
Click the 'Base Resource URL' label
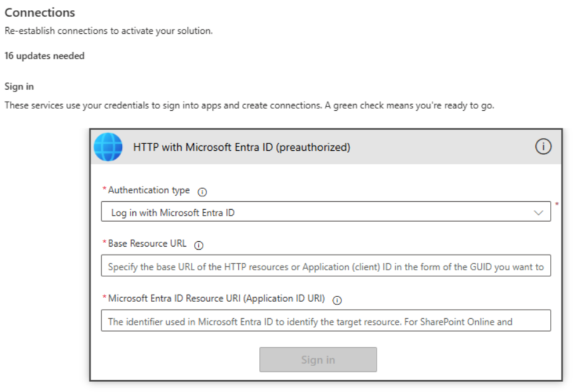(x=148, y=244)
